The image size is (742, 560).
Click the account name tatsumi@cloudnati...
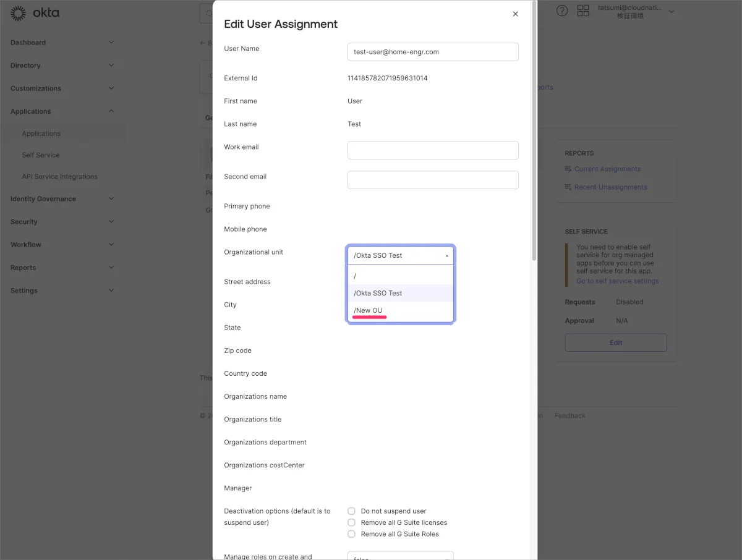[630, 8]
